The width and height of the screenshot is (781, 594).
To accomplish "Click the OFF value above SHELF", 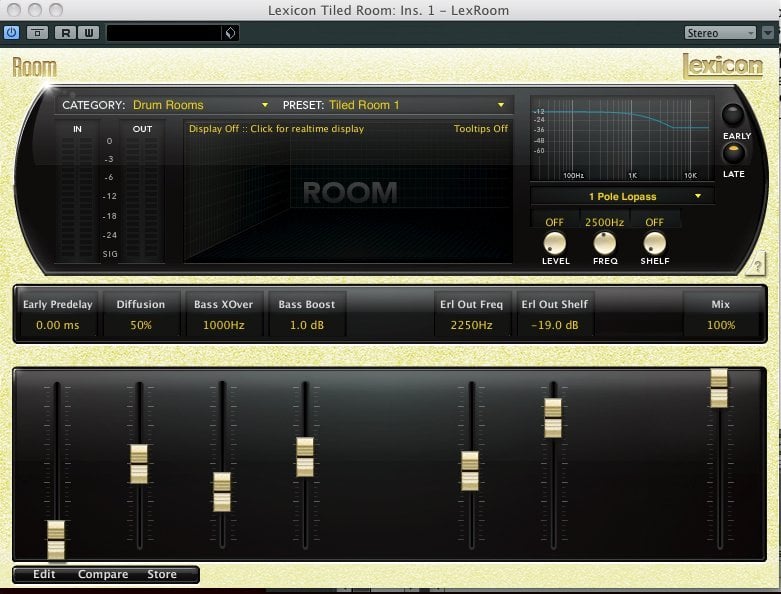I will pos(654,222).
